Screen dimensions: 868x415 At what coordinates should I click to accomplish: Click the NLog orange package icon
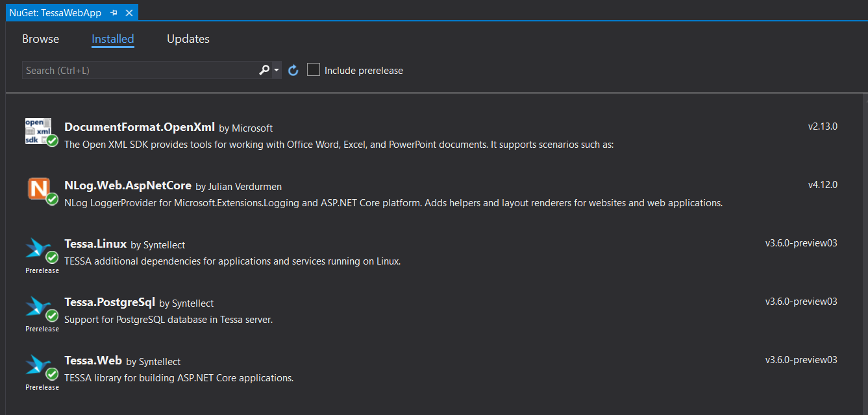point(38,189)
